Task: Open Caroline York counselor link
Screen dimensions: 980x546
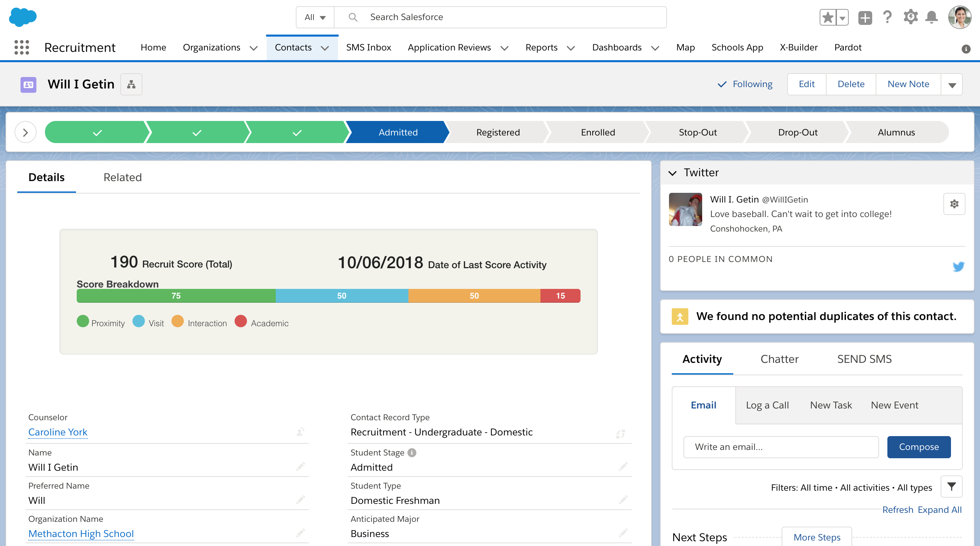Action: point(58,432)
